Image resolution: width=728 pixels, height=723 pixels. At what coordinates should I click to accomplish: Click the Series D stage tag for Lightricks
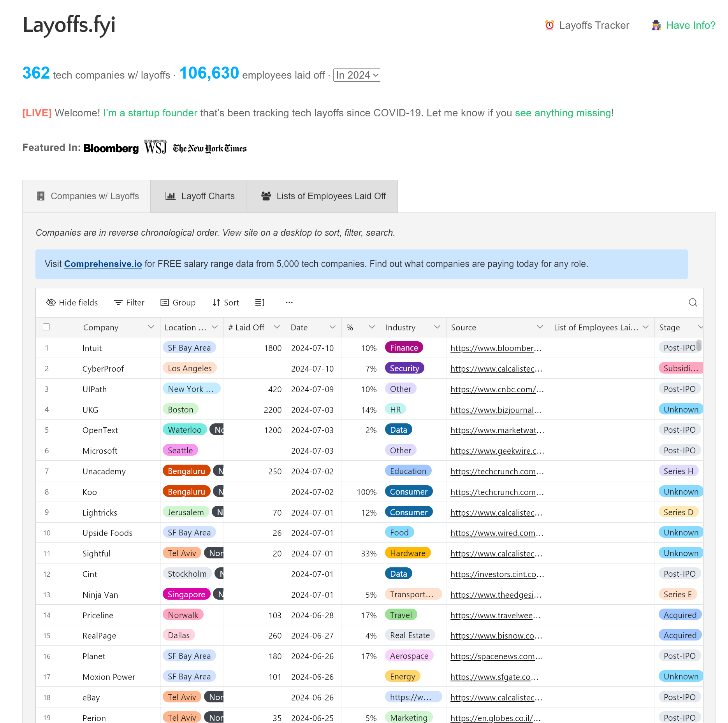[x=679, y=512]
